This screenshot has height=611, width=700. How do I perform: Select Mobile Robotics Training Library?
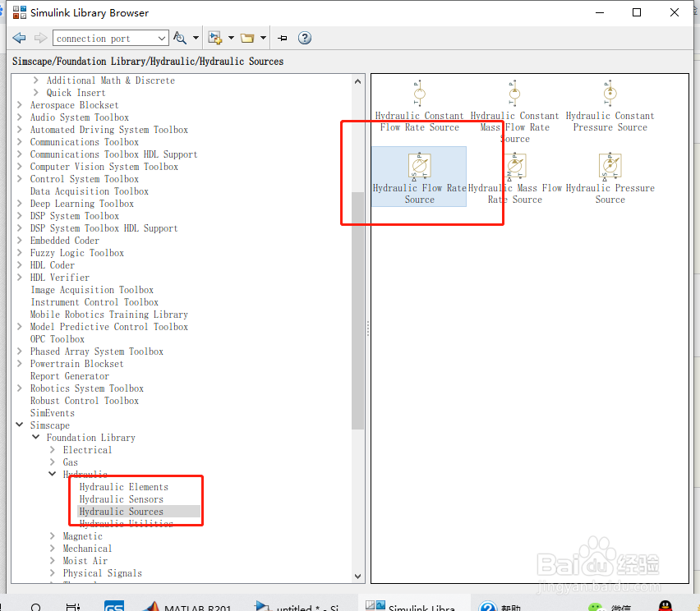point(109,315)
